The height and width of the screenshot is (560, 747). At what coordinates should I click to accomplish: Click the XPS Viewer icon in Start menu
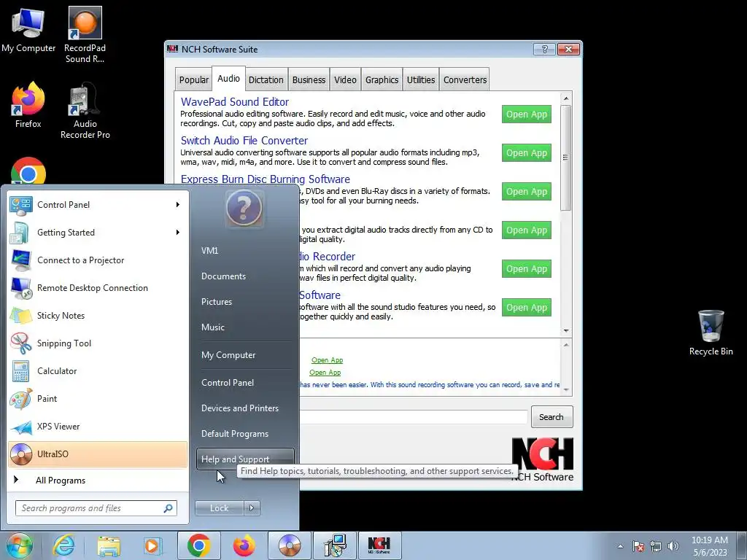pyautogui.click(x=21, y=426)
